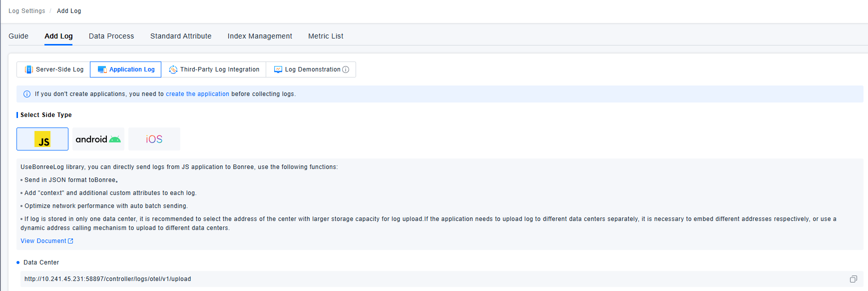Image resolution: width=868 pixels, height=291 pixels.
Task: Pick the iOS side type
Action: [x=154, y=139]
